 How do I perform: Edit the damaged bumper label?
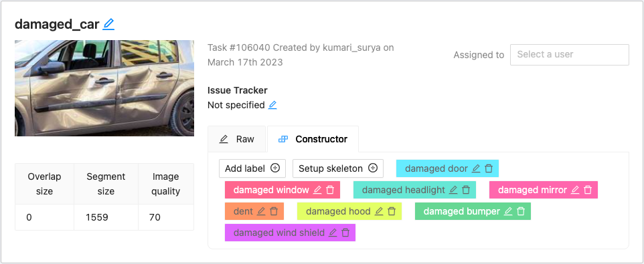pos(508,211)
